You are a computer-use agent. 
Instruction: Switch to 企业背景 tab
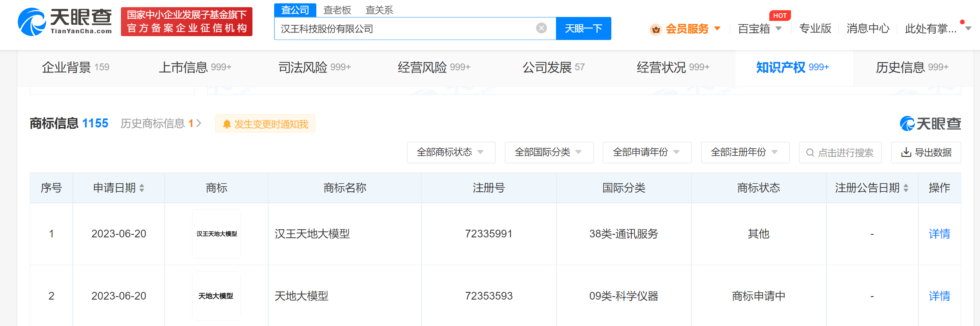[x=75, y=67]
